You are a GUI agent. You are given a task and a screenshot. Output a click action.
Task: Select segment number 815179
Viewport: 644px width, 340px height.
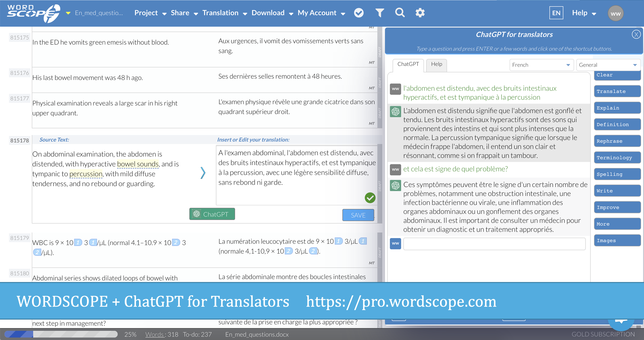19,238
